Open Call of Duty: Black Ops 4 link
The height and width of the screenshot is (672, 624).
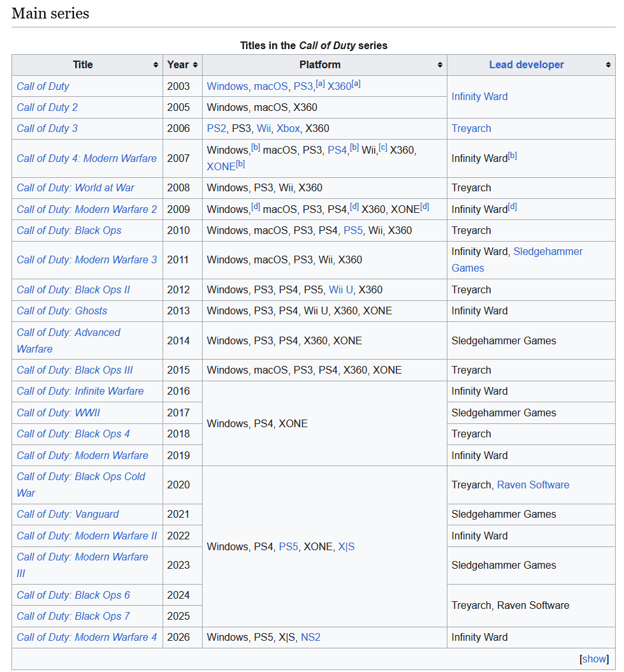[x=73, y=434]
